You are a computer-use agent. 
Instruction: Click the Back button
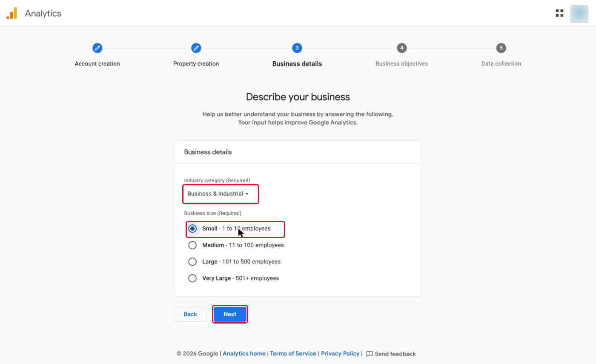(190, 314)
